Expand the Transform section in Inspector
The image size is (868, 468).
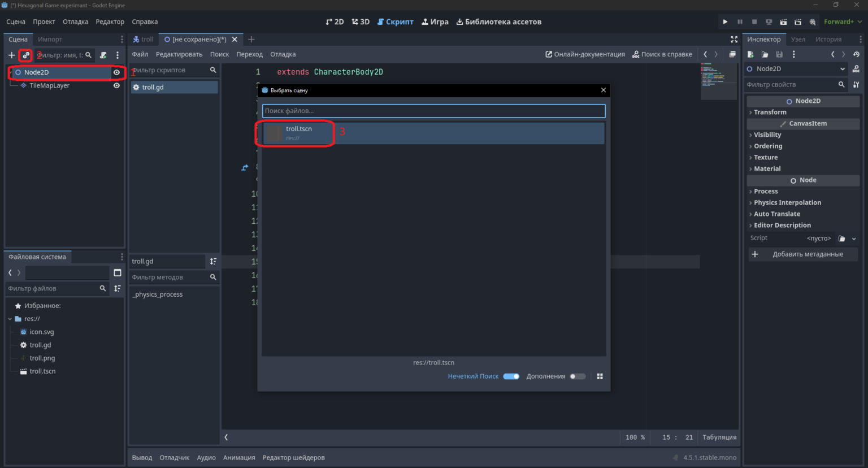click(770, 112)
